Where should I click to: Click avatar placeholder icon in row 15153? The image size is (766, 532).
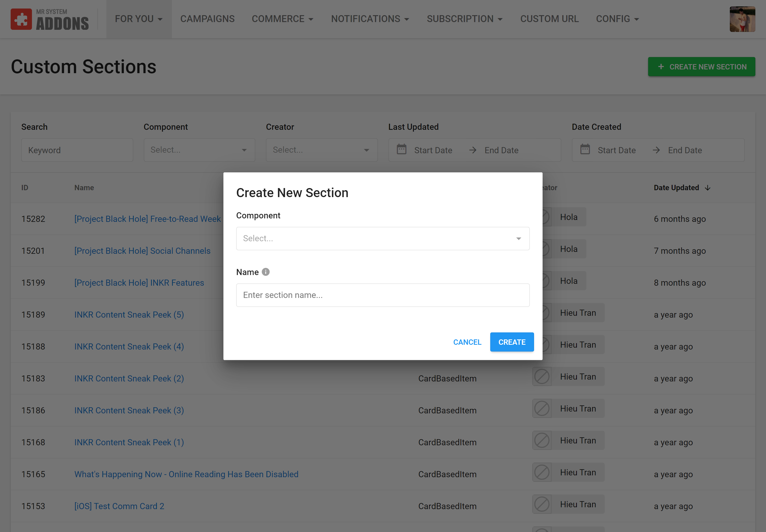pos(542,504)
